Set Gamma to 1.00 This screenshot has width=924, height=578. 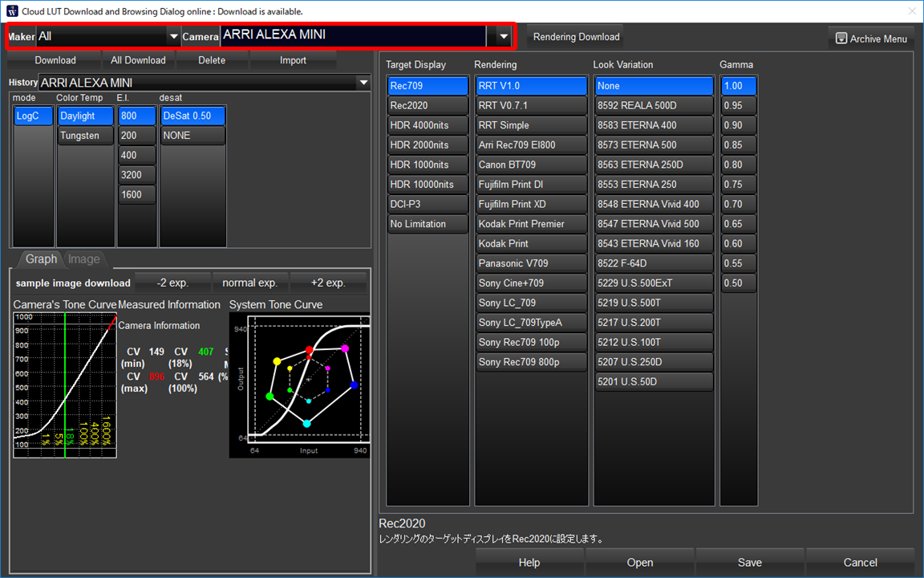(739, 86)
